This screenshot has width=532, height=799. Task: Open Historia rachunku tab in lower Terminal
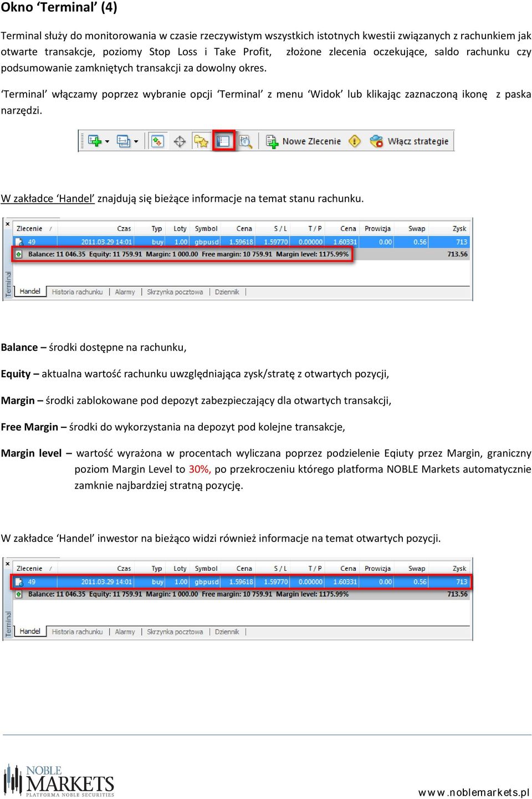[x=78, y=632]
